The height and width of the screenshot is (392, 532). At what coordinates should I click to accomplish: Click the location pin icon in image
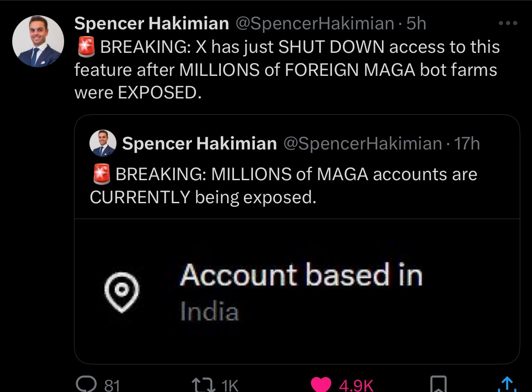click(x=121, y=293)
